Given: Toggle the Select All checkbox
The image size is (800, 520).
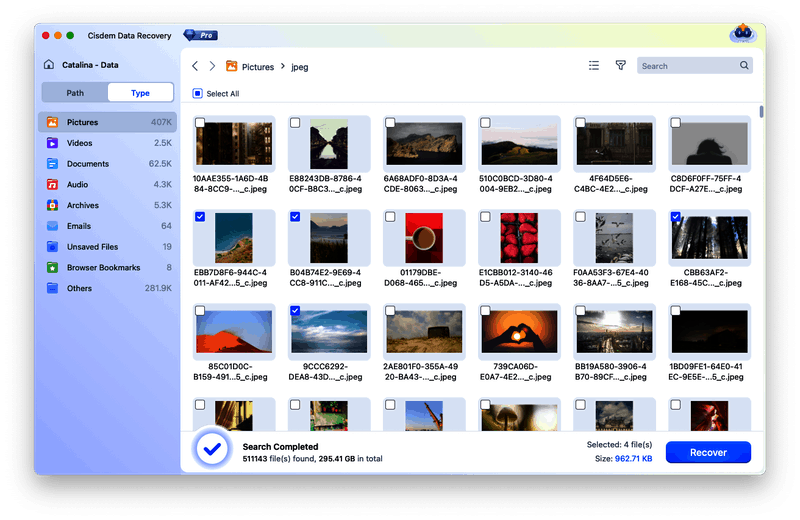Looking at the screenshot, I should point(198,94).
